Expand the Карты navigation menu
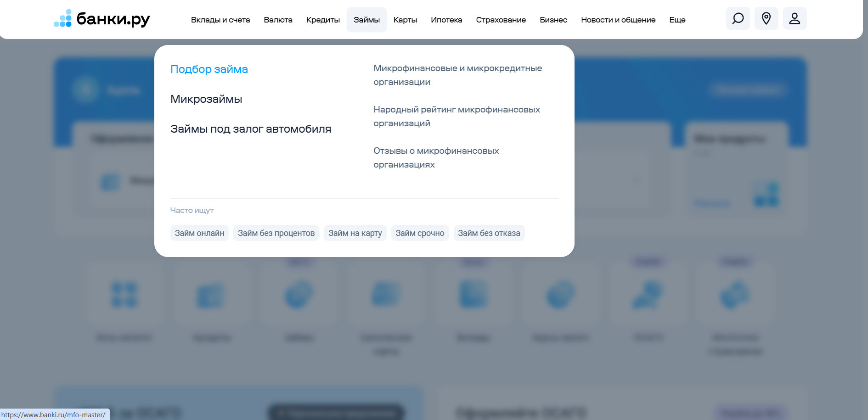Image resolution: width=868 pixels, height=420 pixels. [x=405, y=20]
